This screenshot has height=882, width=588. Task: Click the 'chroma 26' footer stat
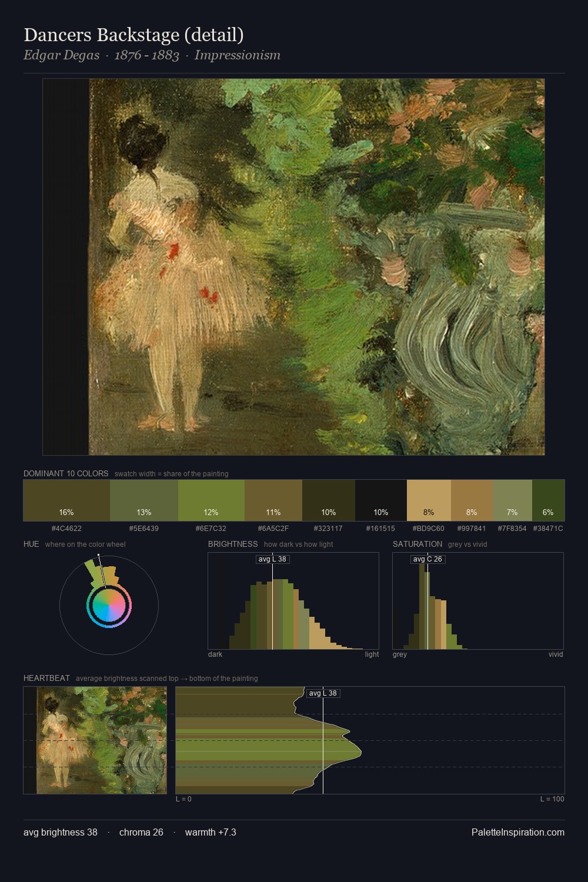point(141,832)
